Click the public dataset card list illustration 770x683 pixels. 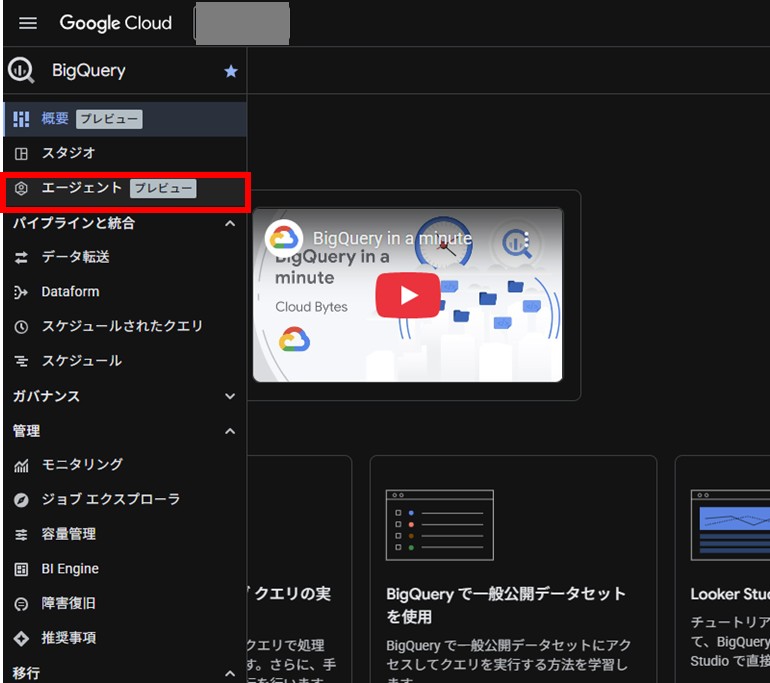click(x=440, y=525)
